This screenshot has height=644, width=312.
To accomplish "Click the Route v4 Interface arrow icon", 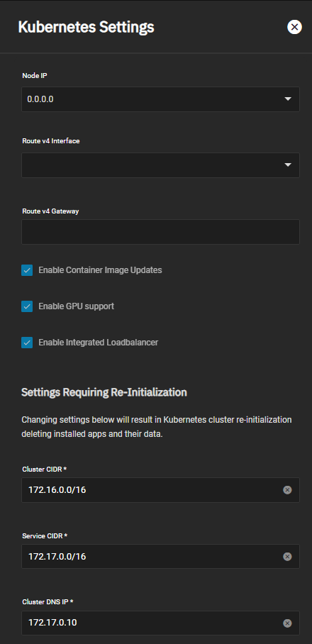I will [x=288, y=165].
